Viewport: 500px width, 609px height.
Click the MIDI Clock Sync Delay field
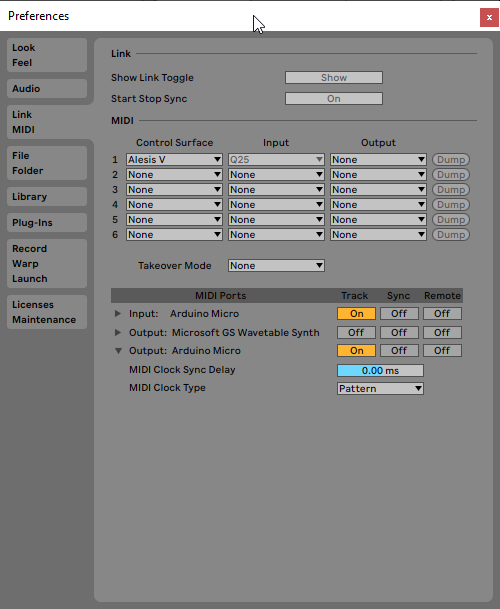click(380, 371)
